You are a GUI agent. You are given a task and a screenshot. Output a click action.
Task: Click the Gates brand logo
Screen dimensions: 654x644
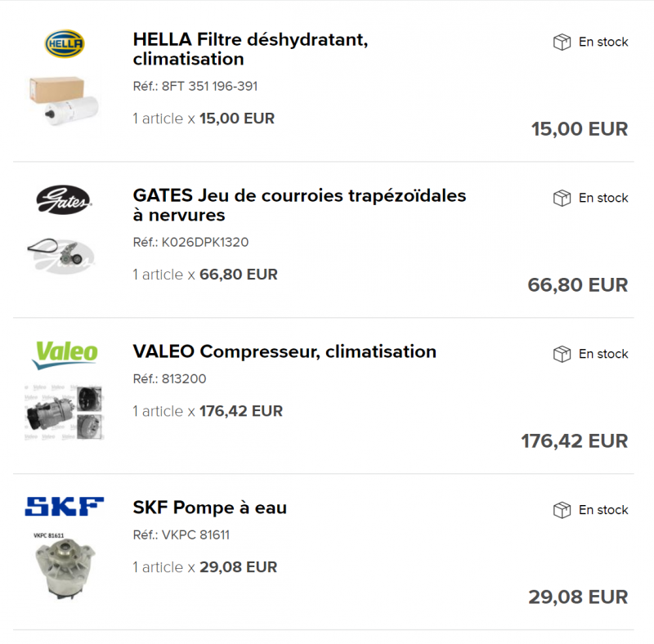pos(64,199)
